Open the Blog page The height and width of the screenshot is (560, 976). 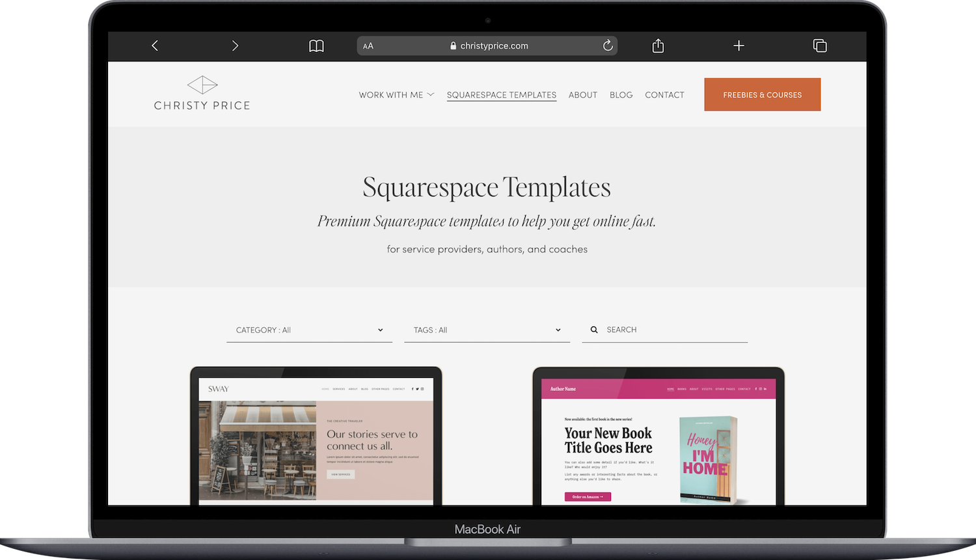[621, 95]
